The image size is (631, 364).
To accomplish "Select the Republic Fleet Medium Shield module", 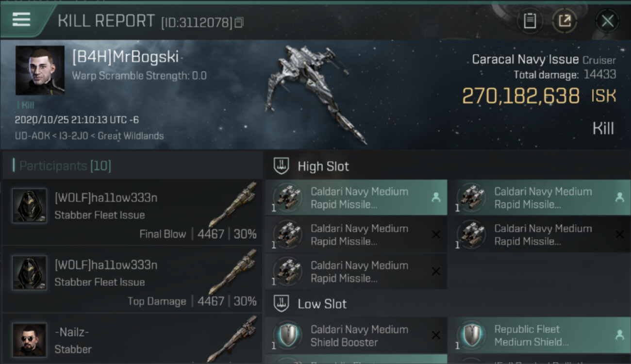I will tap(539, 335).
